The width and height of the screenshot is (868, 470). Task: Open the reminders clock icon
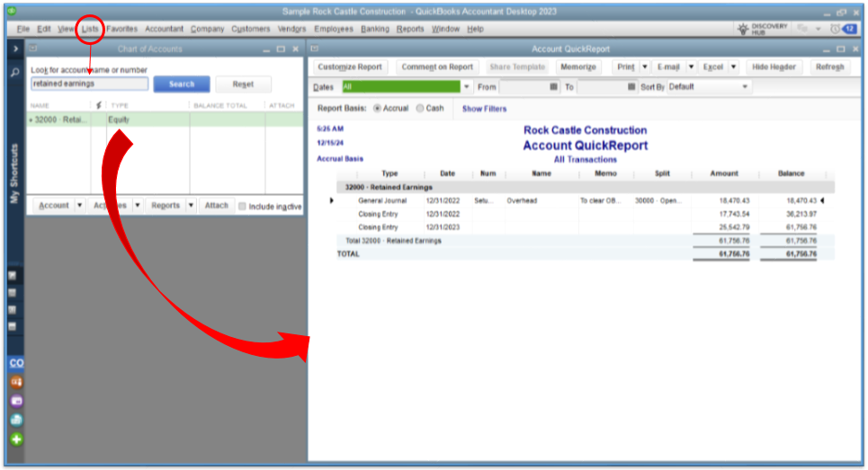pos(835,29)
